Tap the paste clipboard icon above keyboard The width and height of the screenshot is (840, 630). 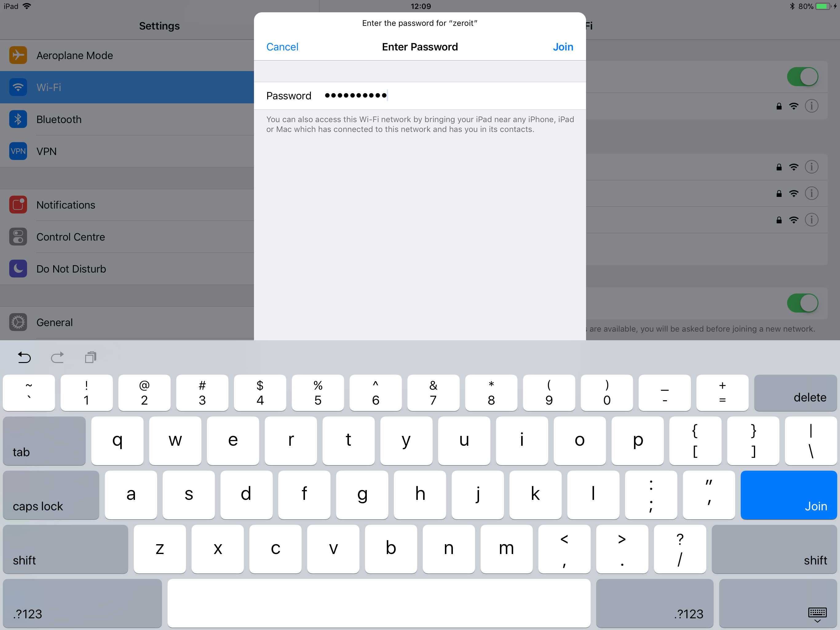pos(91,357)
